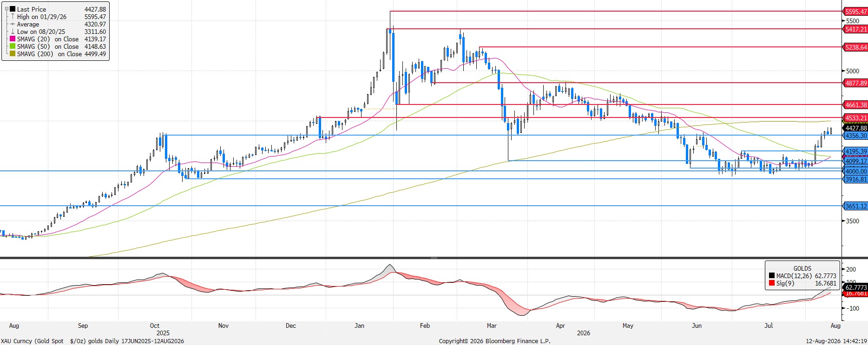The image size is (868, 345).
Task: Select the magenta SMAVG (20) swatch
Action: [13, 39]
